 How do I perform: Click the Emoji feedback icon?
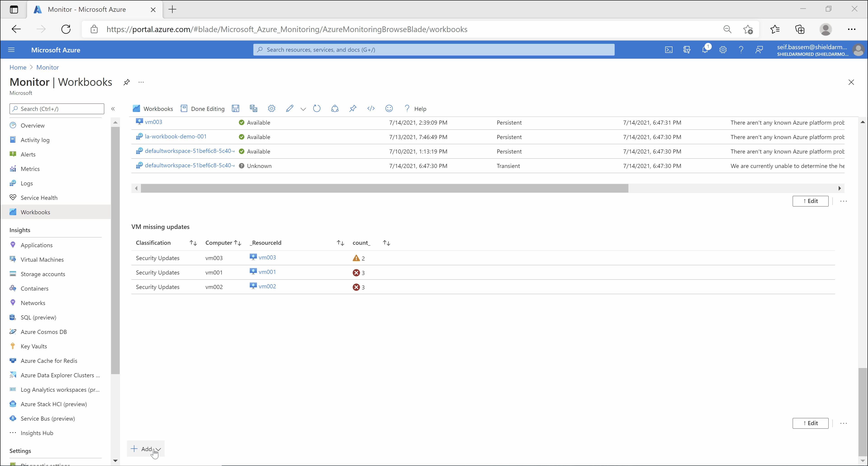click(x=389, y=108)
